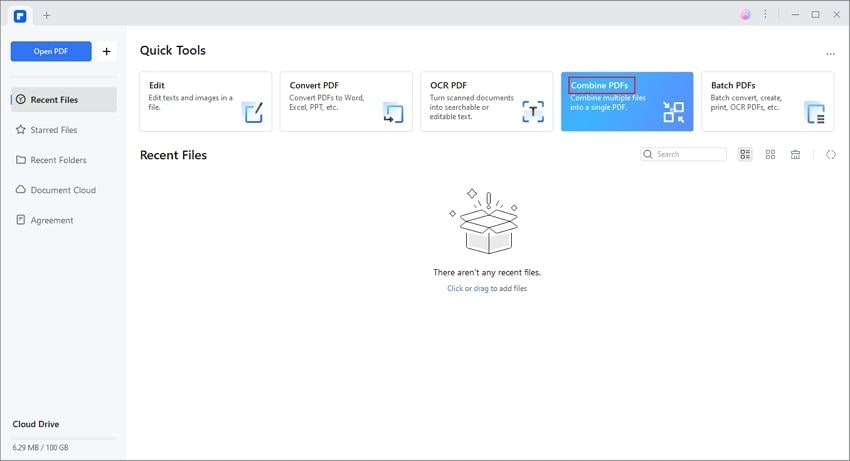This screenshot has height=461, width=850.
Task: Click the 'Click' link to add files
Action: coord(455,289)
